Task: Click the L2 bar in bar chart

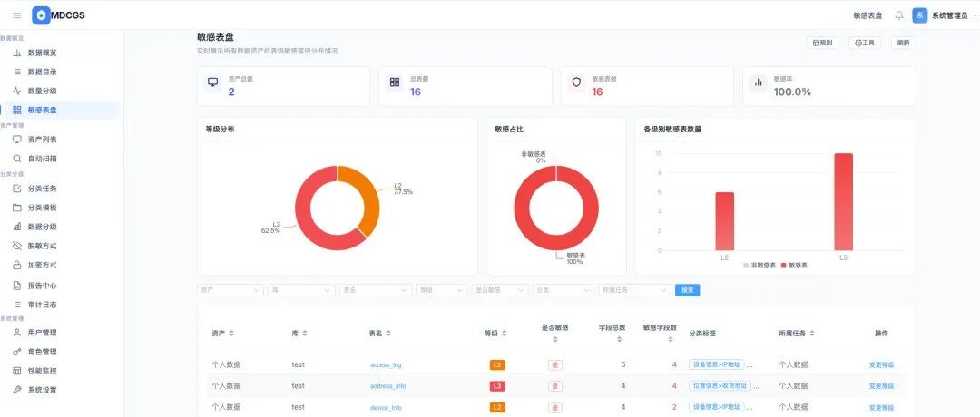Action: [x=724, y=221]
